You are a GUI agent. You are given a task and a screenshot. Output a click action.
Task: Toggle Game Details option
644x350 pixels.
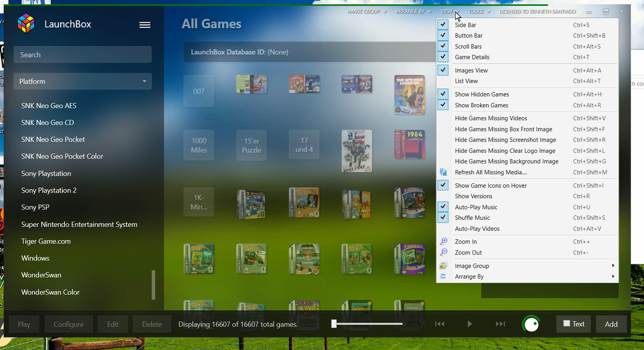coord(443,57)
